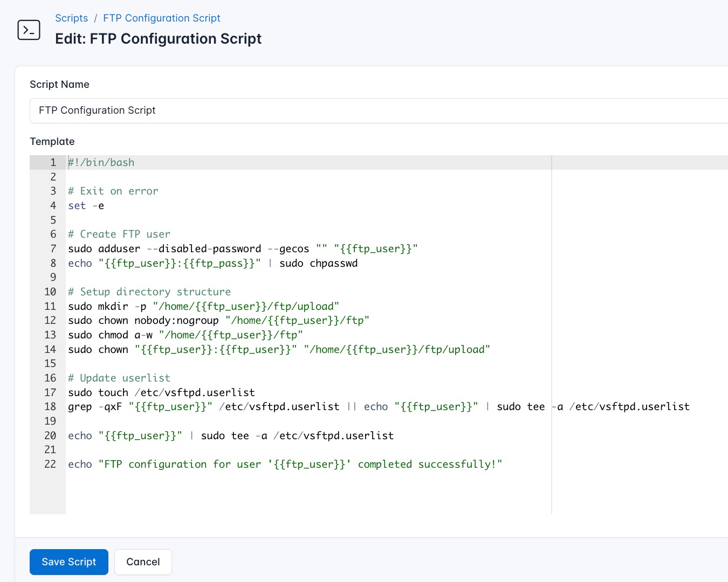Click the 'completed successfully!' echo line
This screenshot has width=728, height=582.
click(285, 465)
